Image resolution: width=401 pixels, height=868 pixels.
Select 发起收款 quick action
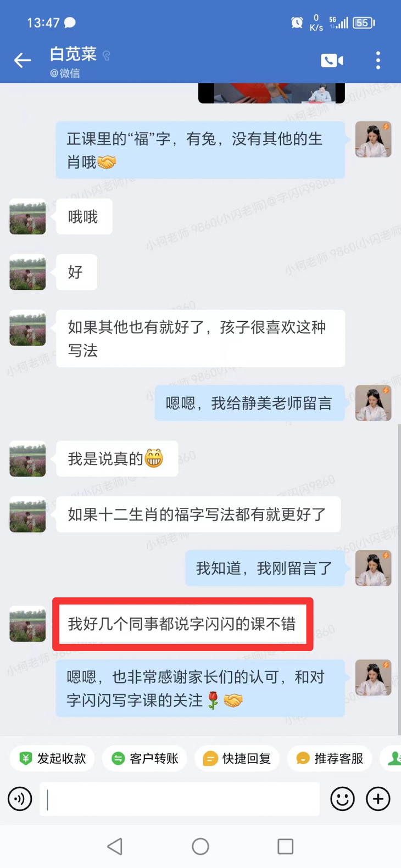coord(52,758)
